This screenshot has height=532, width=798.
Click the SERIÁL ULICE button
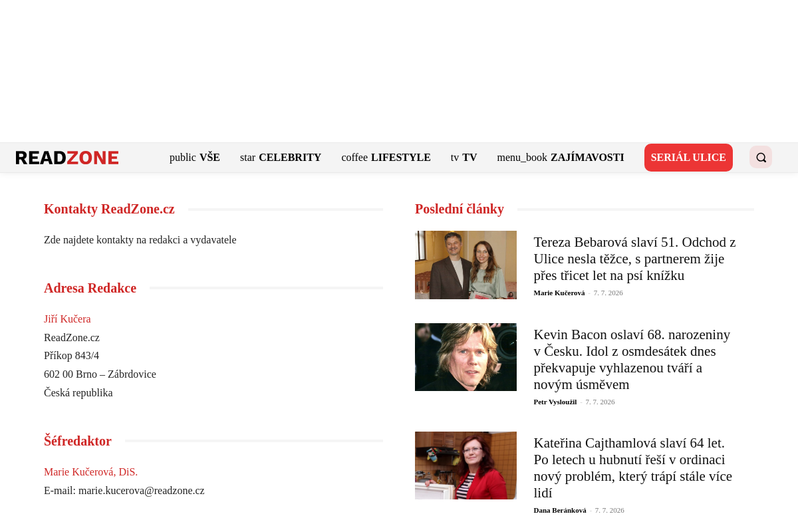point(688,158)
